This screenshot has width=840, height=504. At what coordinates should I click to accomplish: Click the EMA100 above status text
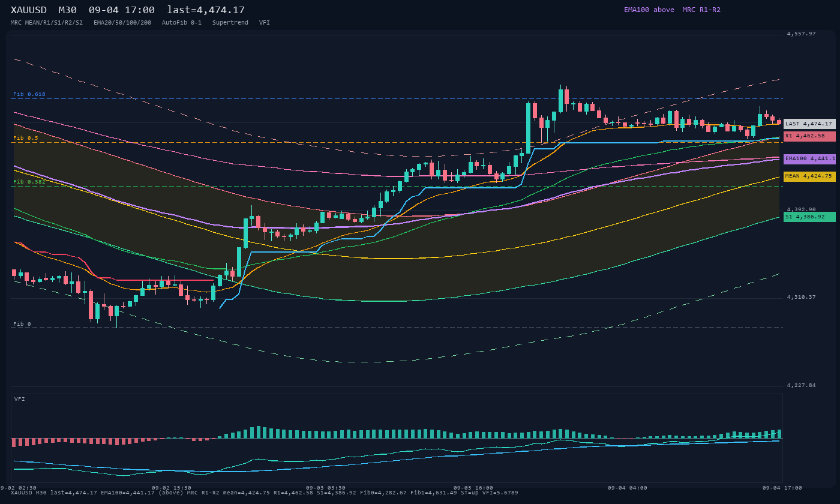pyautogui.click(x=649, y=10)
